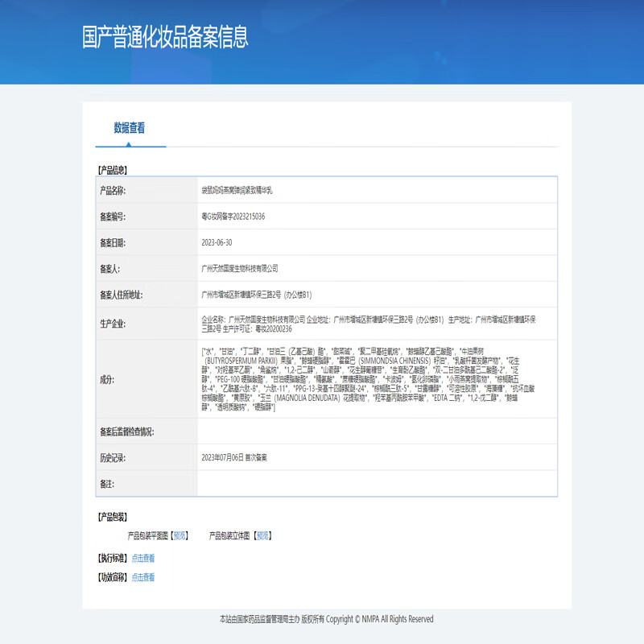Click the 备注 row label
This screenshot has height=644, width=644.
pos(107,484)
